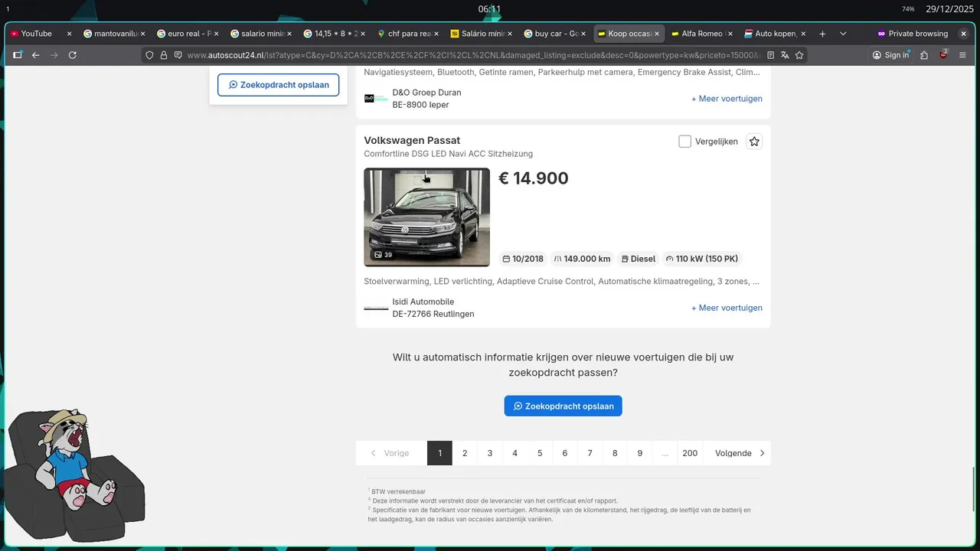Click the € 14.900 price

[534, 178]
